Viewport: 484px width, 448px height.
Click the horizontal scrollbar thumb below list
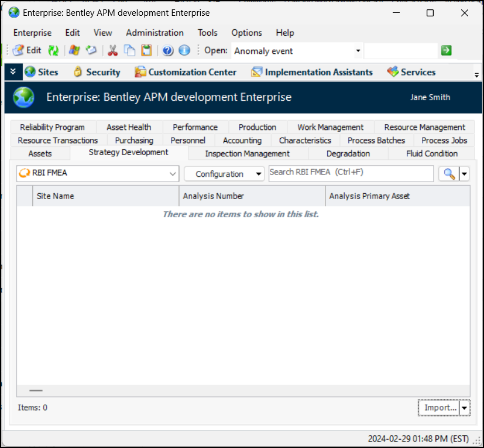(x=36, y=391)
